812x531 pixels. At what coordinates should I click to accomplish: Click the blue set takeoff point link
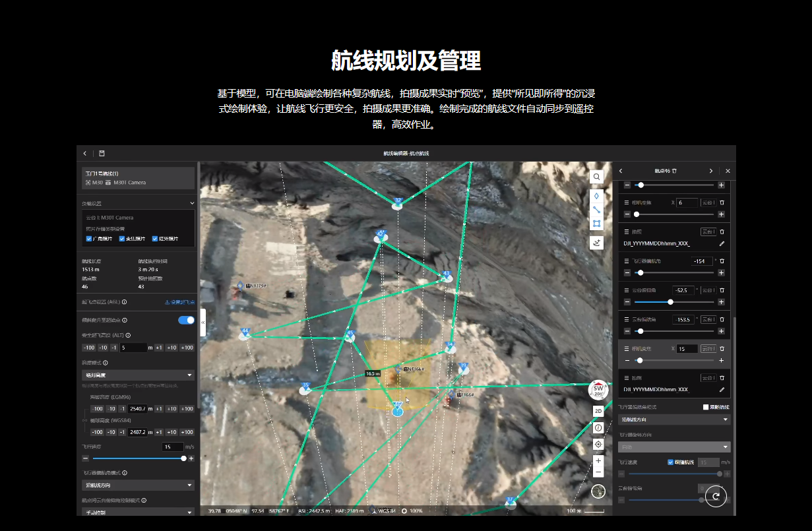(179, 302)
